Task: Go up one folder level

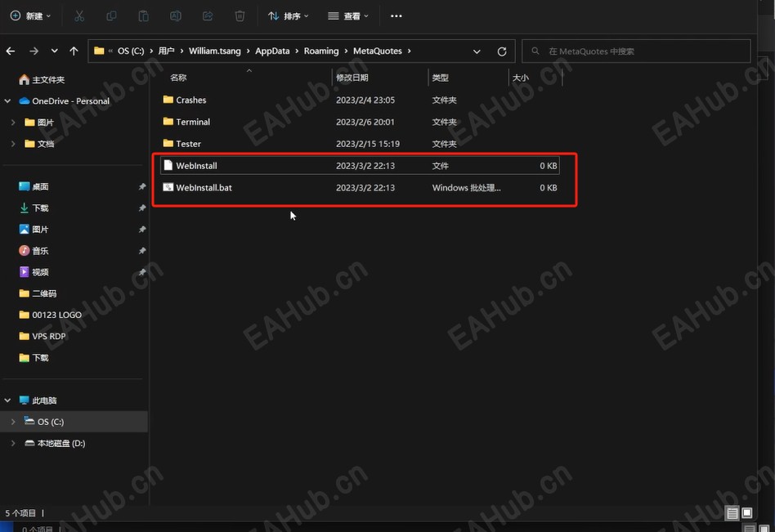Action: point(74,51)
